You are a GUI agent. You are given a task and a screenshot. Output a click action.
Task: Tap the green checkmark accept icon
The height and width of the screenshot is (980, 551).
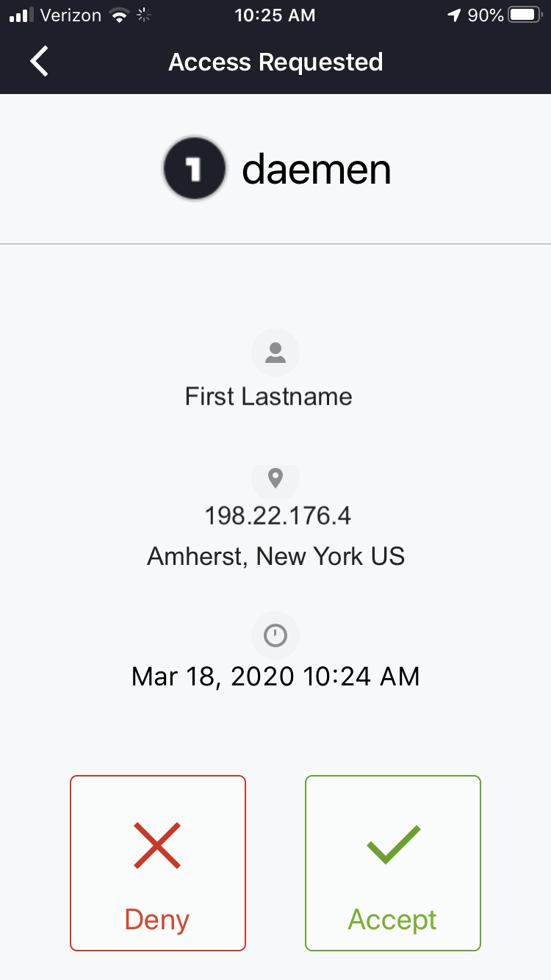pos(393,844)
